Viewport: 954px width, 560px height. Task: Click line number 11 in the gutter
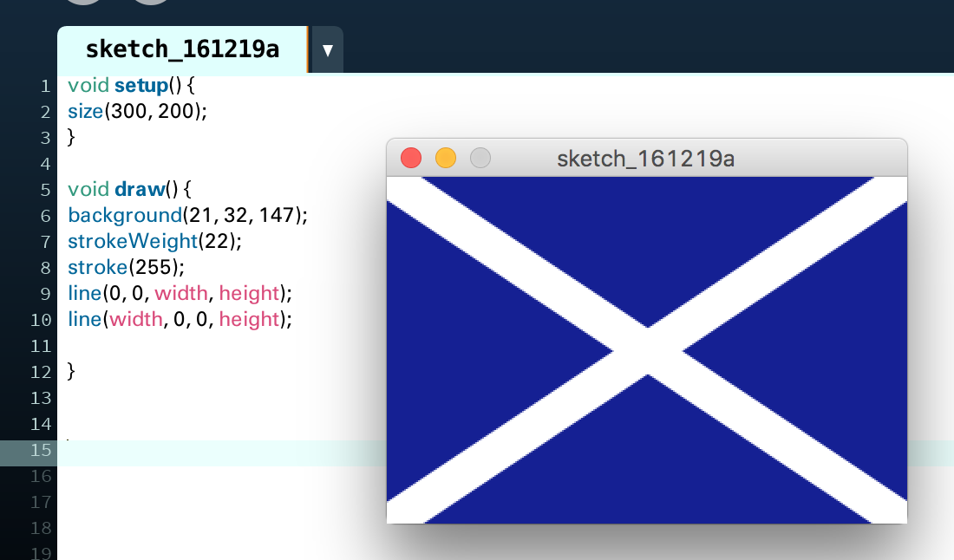41,347
